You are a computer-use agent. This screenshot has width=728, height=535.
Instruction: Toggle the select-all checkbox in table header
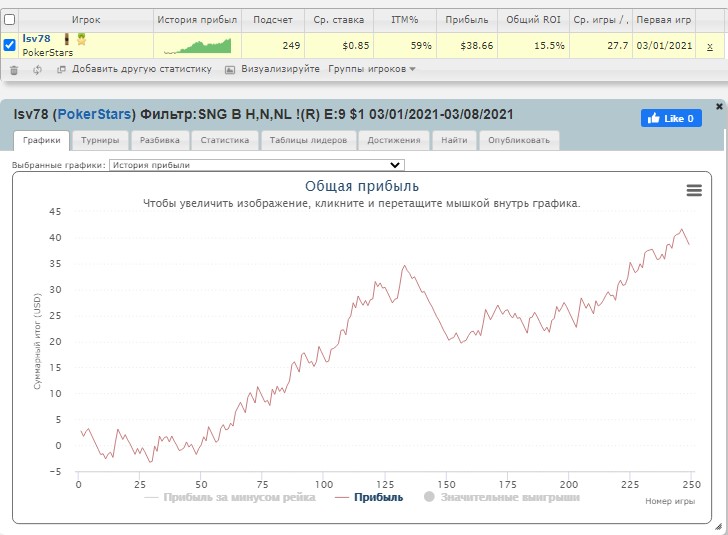[x=9, y=20]
